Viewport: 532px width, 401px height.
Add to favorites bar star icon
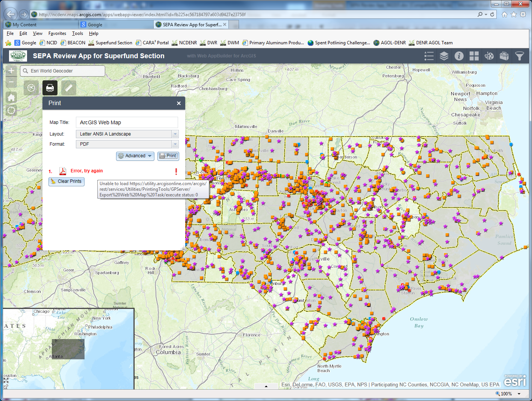click(x=8, y=43)
